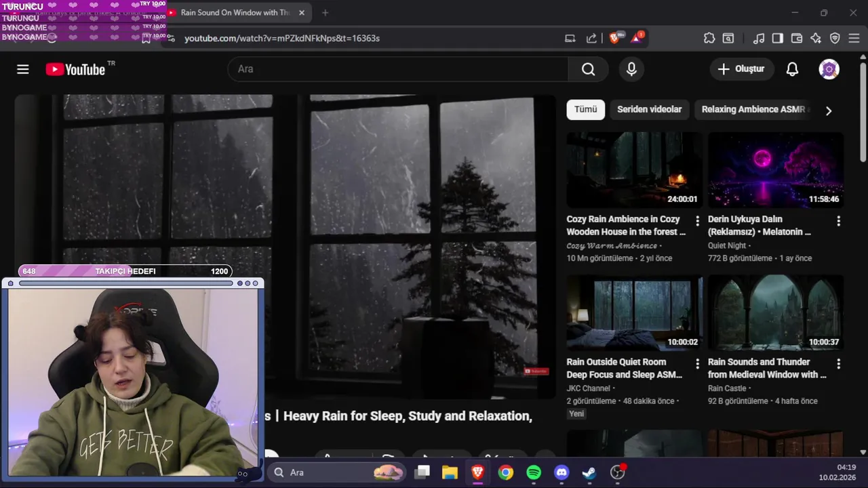868x488 pixels.
Task: Open Discord from the taskbar
Action: [561, 472]
